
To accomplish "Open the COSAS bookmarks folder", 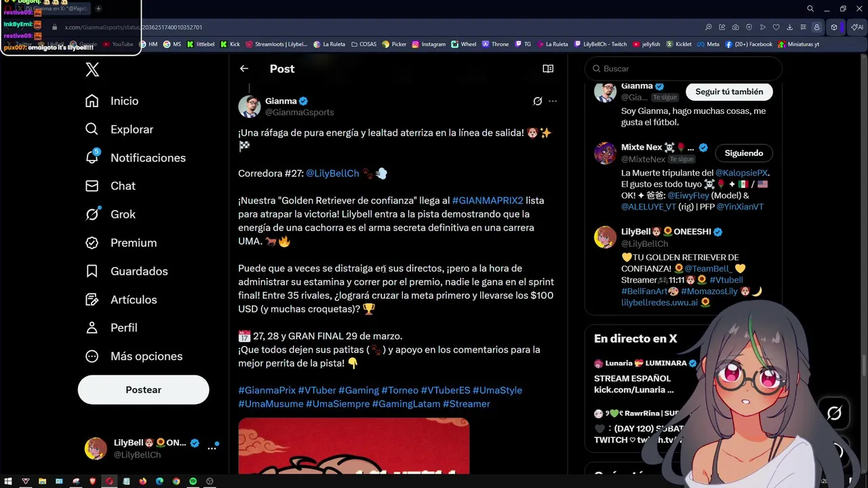I will coord(363,44).
